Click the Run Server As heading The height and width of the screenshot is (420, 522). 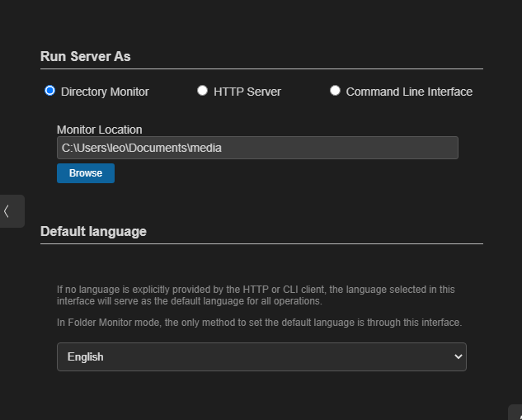(x=86, y=56)
